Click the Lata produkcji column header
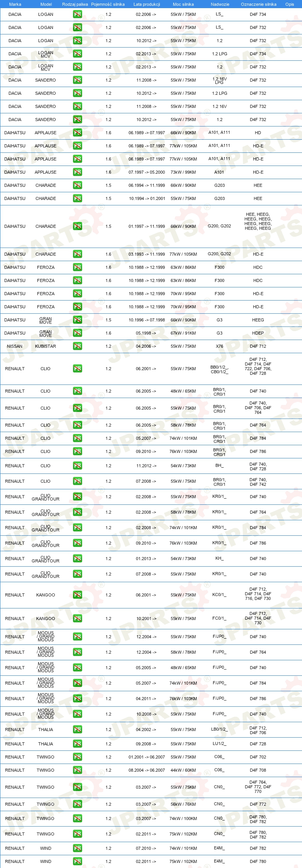The width and height of the screenshot is (302, 868). (147, 4)
